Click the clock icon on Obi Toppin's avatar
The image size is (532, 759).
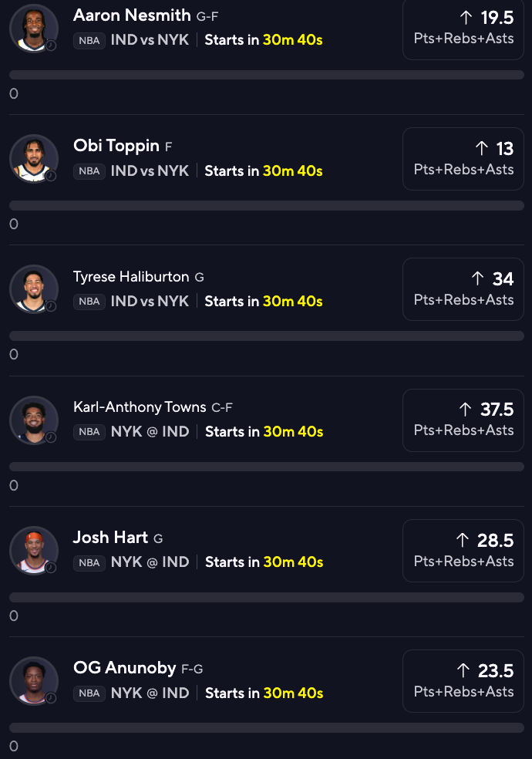(51, 176)
